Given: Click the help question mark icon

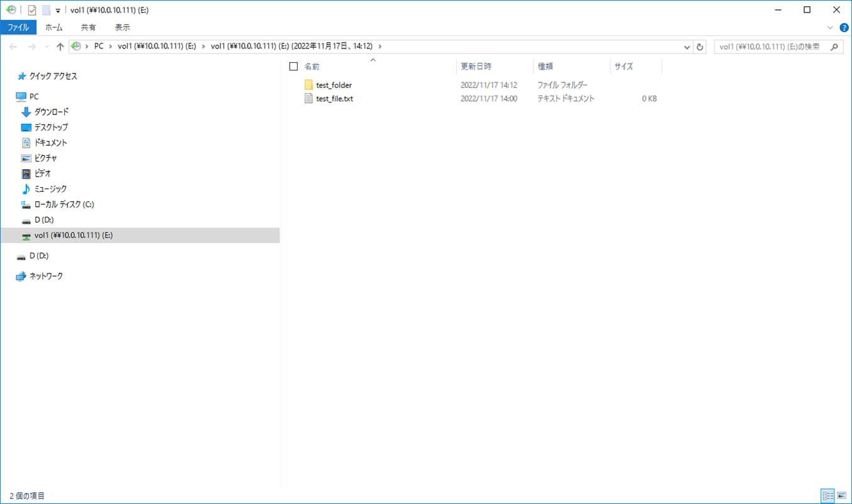Looking at the screenshot, I should (x=844, y=28).
